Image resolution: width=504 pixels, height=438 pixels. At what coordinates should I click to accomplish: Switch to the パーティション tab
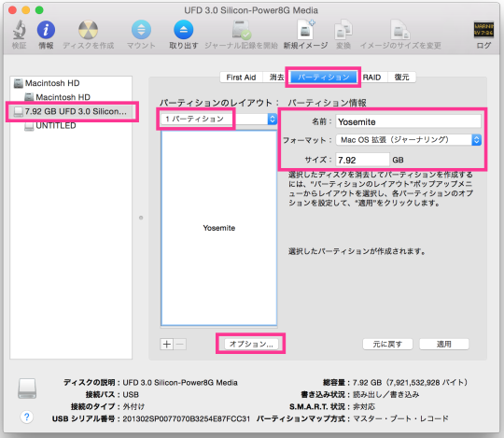(x=323, y=78)
